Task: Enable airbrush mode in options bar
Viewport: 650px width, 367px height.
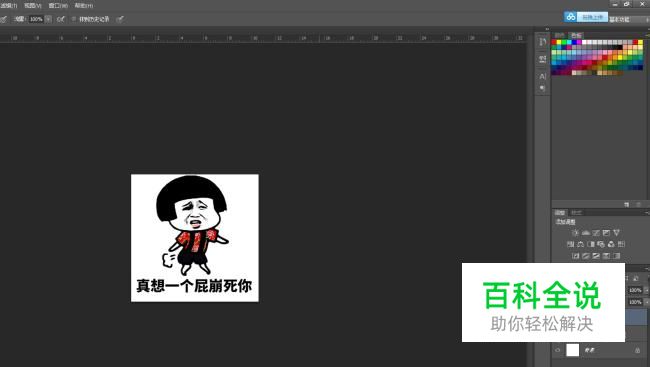Action: tap(61, 19)
